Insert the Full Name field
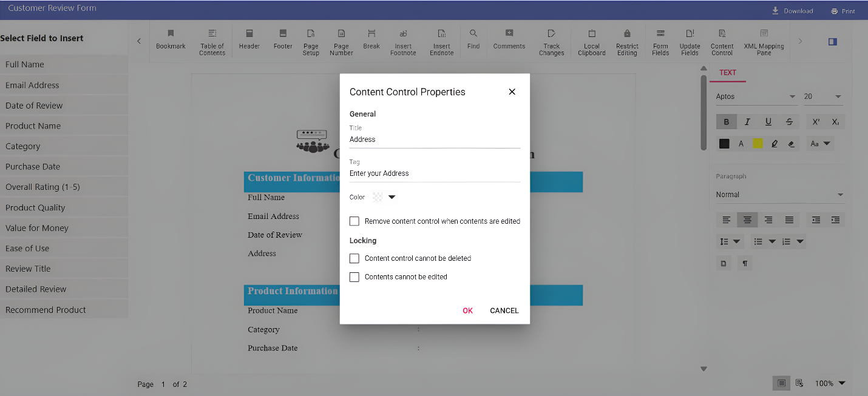868x396 pixels. (x=64, y=64)
